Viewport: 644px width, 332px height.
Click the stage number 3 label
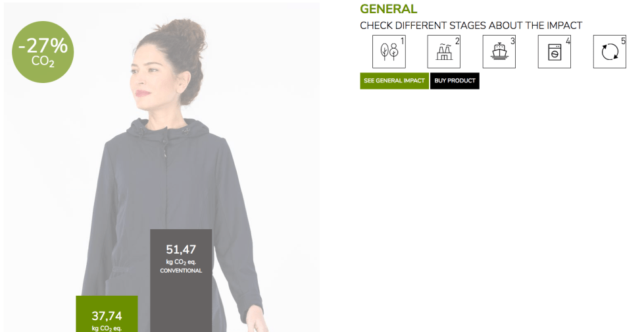point(512,41)
